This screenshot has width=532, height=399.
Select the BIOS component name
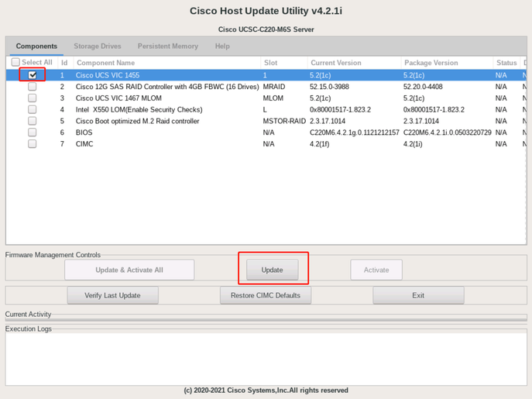point(84,132)
